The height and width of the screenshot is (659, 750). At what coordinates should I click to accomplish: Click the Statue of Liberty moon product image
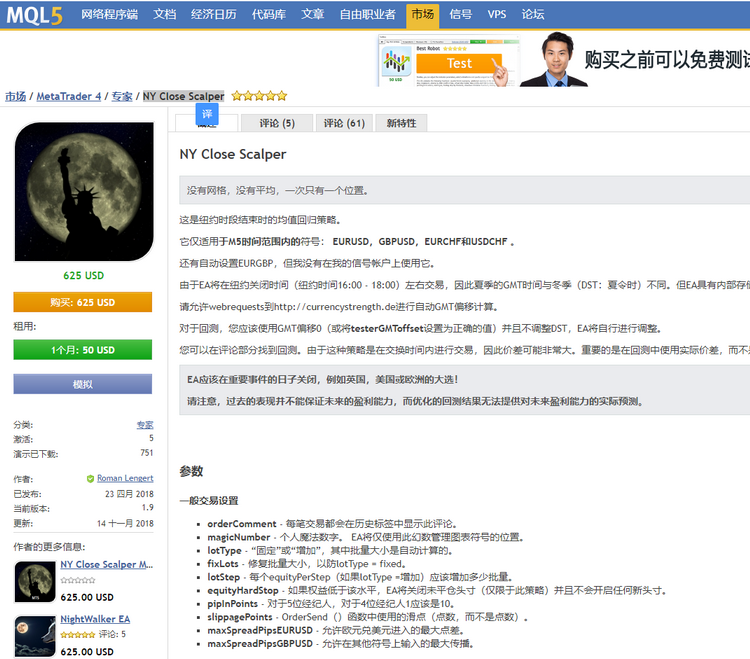click(84, 192)
